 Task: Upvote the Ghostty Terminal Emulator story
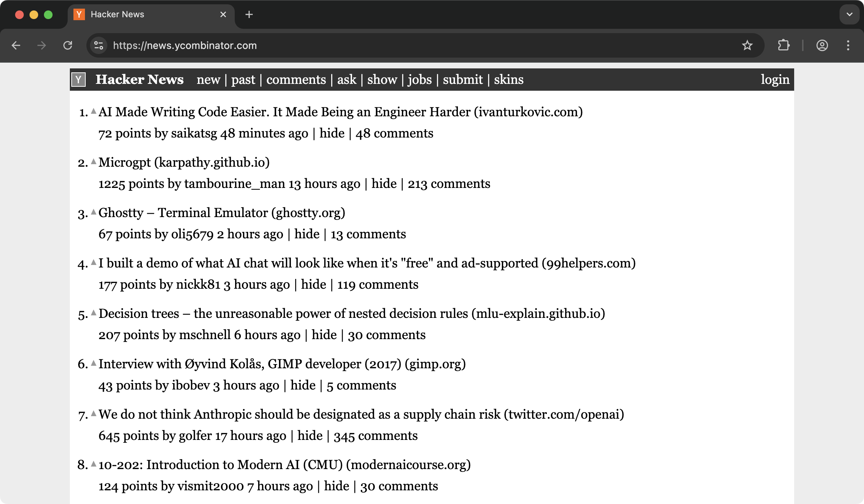point(94,212)
